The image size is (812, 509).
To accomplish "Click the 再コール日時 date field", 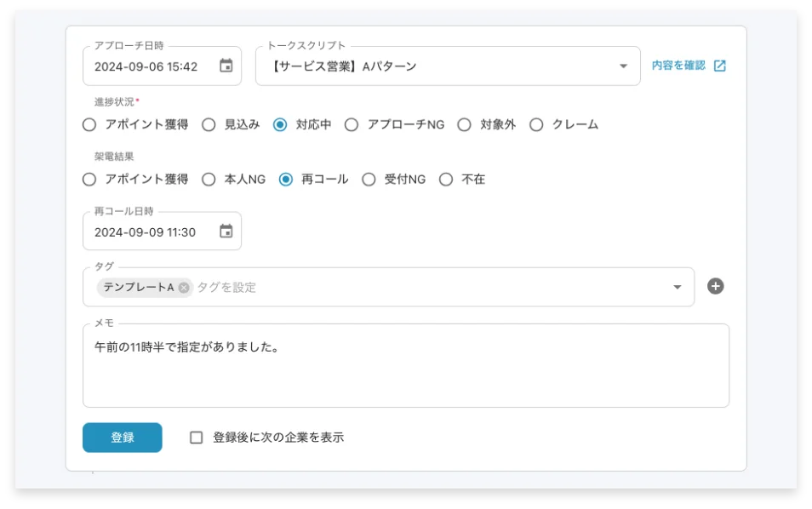I will click(162, 232).
